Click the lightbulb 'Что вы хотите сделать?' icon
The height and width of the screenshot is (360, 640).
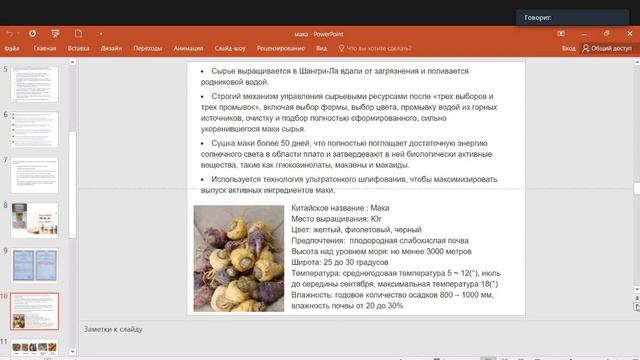(341, 48)
